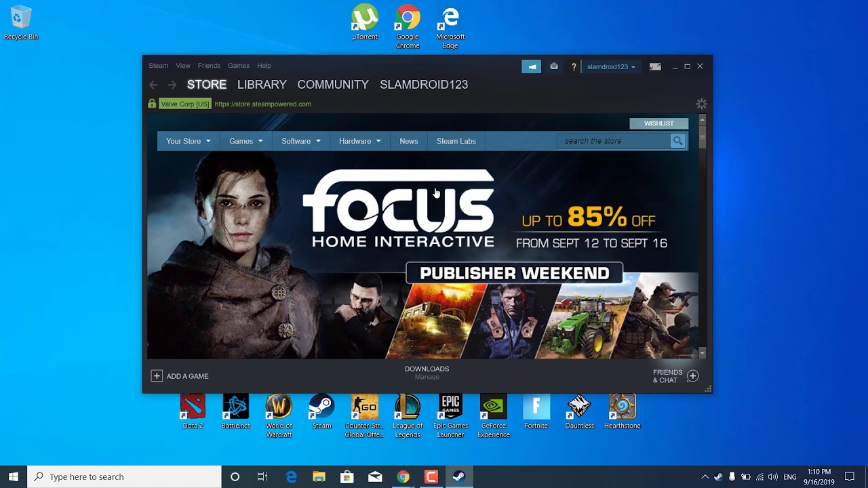
Task: Switch to the LIBRARY tab
Action: point(262,85)
